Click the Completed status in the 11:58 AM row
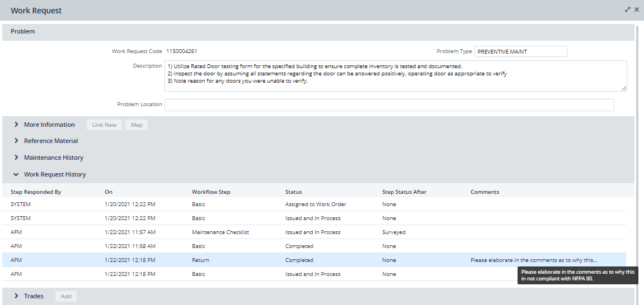The height and width of the screenshot is (305, 644). pos(299,246)
